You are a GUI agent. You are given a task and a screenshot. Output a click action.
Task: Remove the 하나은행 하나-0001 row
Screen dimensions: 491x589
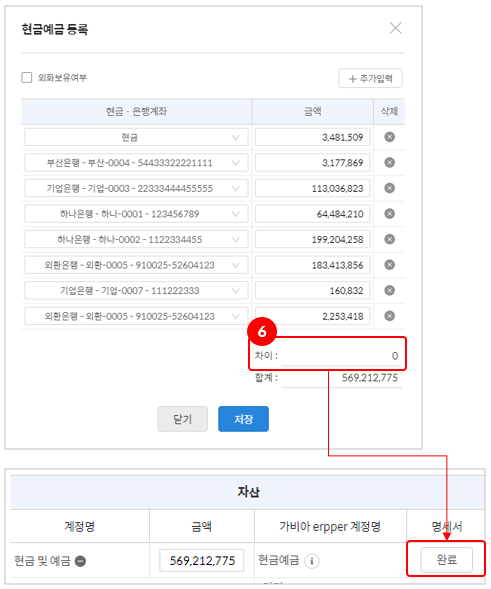[x=390, y=214]
